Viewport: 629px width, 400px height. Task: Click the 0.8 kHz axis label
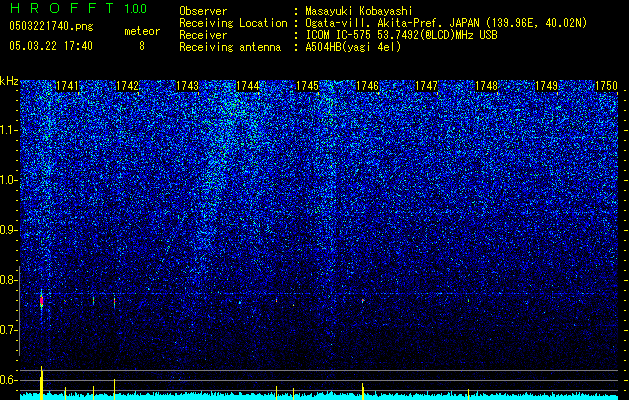point(9,280)
